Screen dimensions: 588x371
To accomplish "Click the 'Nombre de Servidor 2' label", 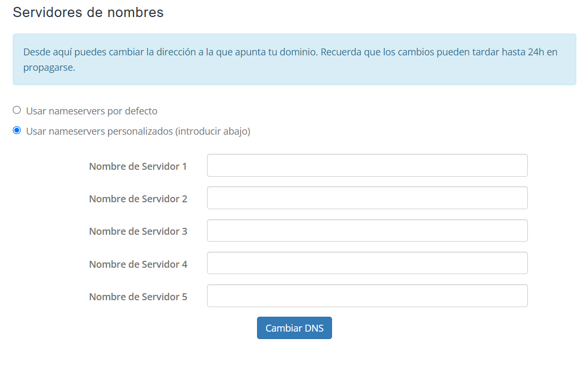I will [138, 199].
